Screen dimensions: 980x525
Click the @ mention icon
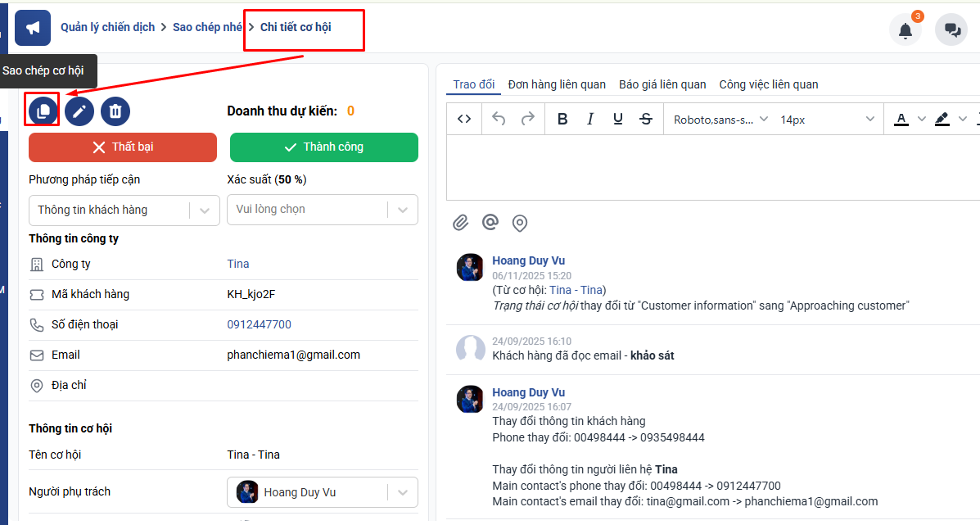tap(490, 222)
